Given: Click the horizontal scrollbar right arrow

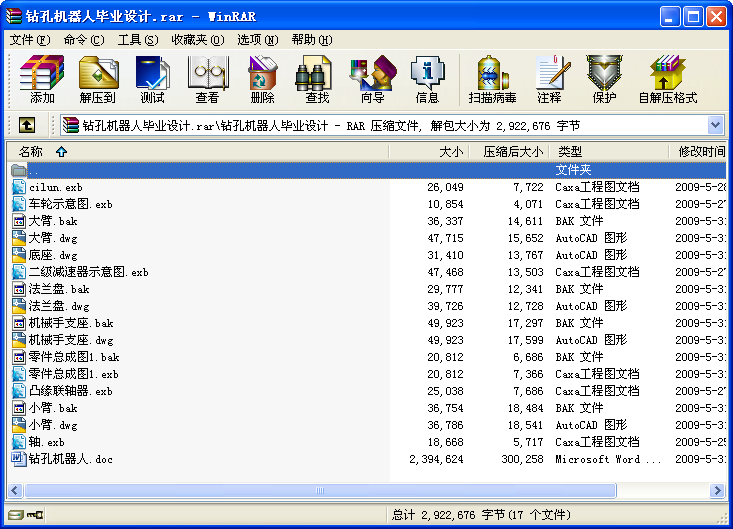Looking at the screenshot, I should point(718,490).
